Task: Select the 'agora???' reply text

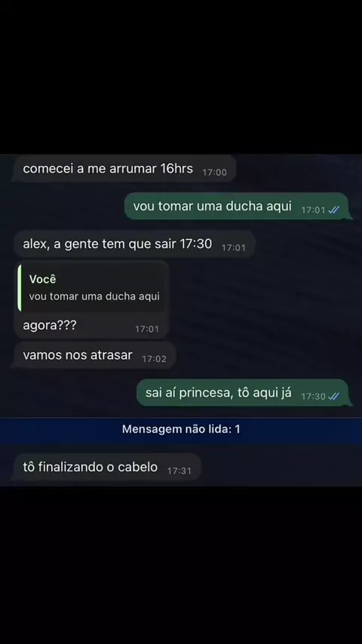Action: tap(50, 326)
